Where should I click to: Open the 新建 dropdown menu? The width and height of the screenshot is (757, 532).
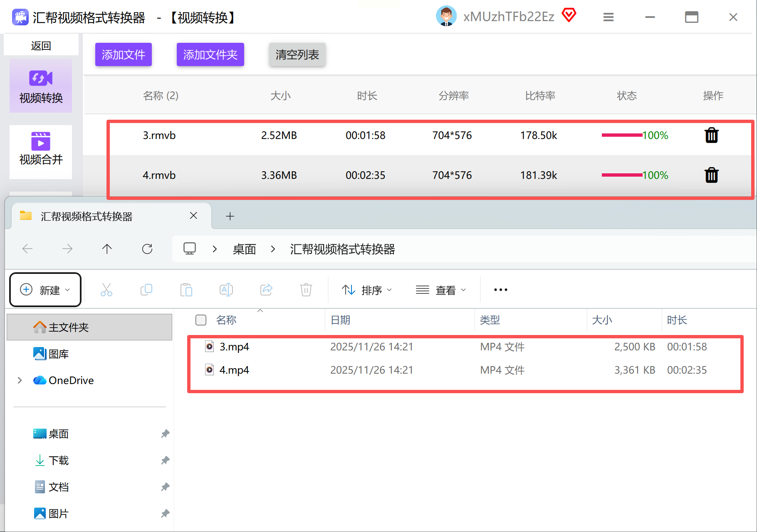(x=45, y=290)
